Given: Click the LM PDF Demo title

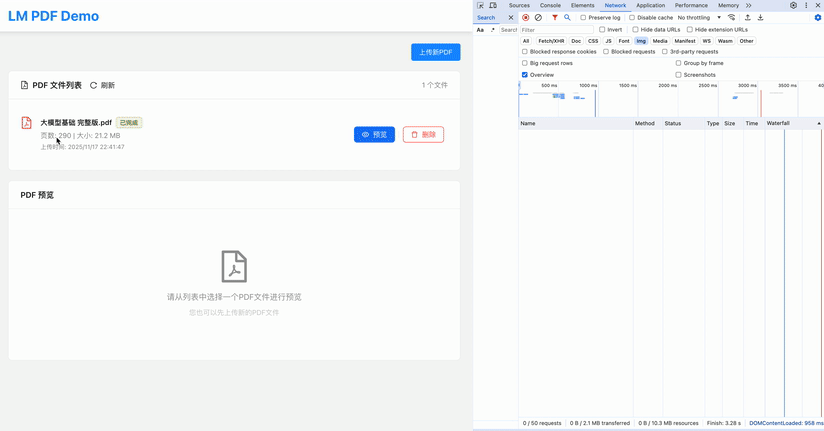Looking at the screenshot, I should click(53, 16).
